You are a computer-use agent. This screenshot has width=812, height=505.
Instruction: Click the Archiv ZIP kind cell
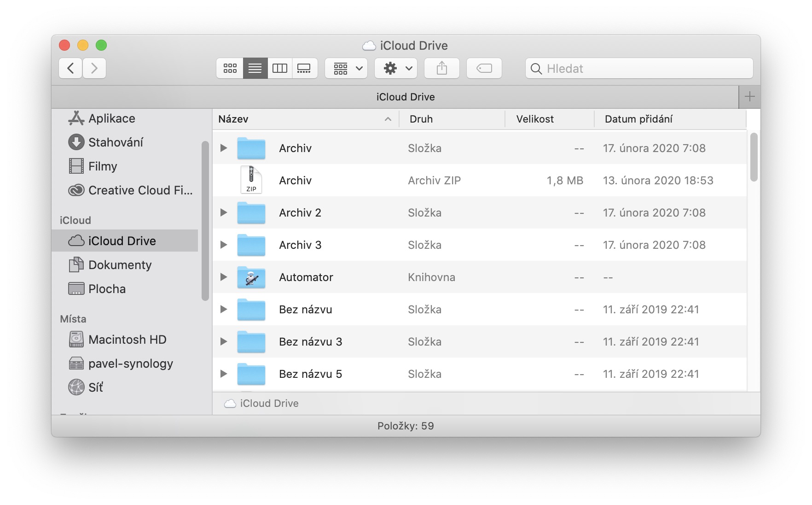(x=434, y=180)
